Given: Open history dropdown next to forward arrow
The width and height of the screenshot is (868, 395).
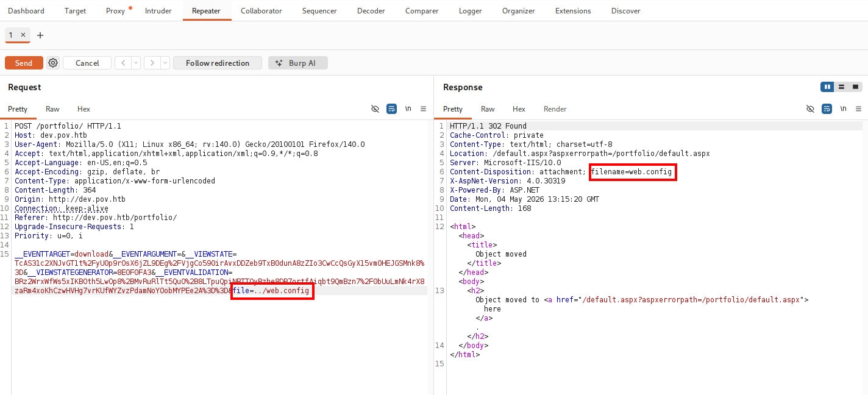Looking at the screenshot, I should [165, 63].
